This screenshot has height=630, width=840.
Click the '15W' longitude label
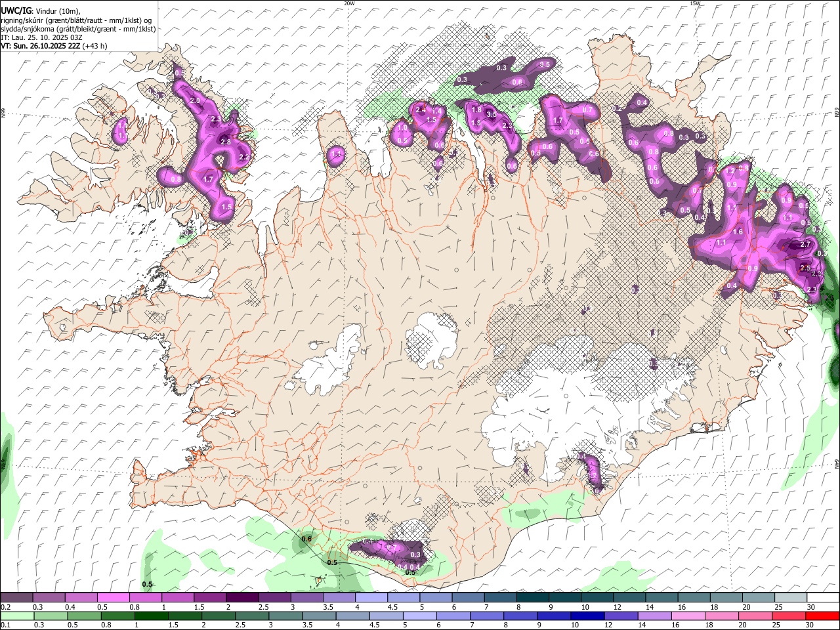695,3
